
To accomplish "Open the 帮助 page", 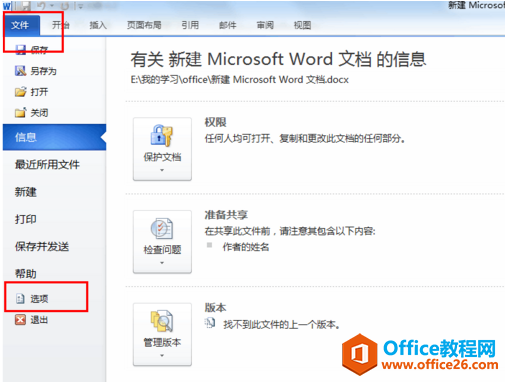I will [x=26, y=274].
